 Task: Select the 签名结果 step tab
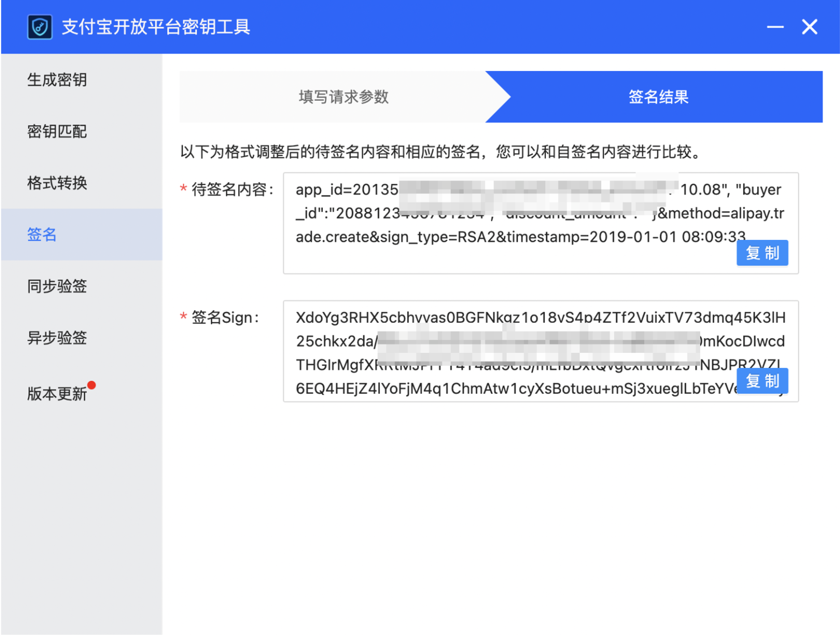click(x=658, y=97)
